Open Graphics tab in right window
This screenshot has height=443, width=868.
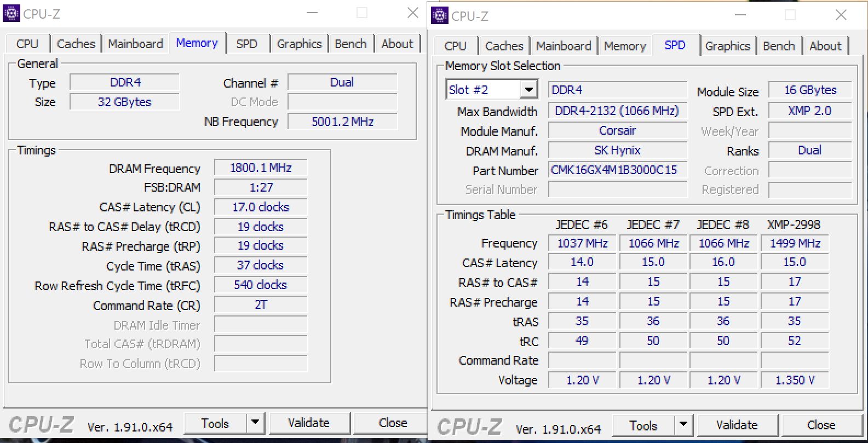point(728,46)
